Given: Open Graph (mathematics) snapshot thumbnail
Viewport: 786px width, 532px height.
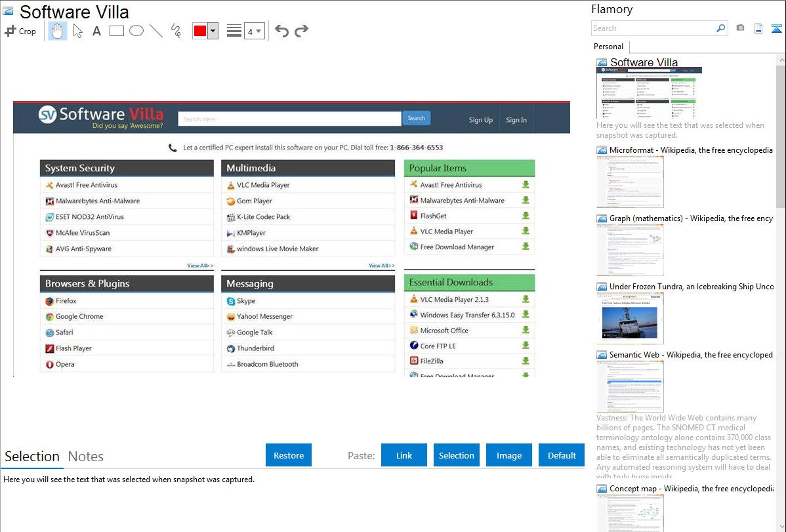Looking at the screenshot, I should [x=630, y=250].
